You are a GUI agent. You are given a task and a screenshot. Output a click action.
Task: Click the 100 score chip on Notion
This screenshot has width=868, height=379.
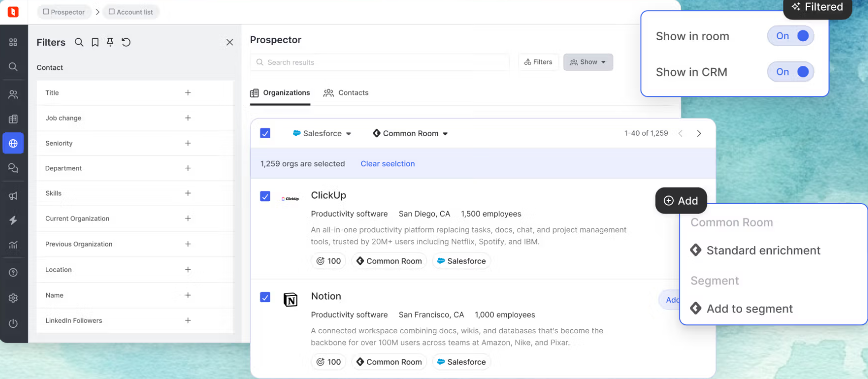pos(329,362)
